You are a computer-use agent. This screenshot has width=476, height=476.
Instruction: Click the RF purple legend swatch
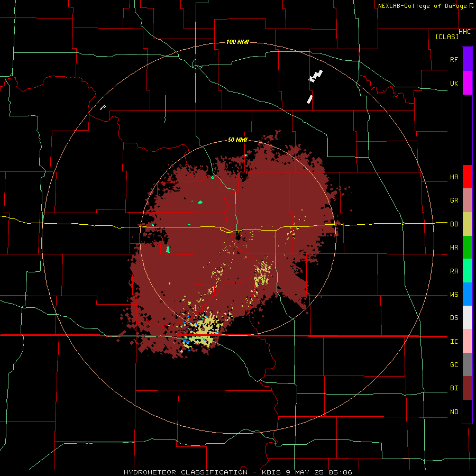[x=467, y=59]
